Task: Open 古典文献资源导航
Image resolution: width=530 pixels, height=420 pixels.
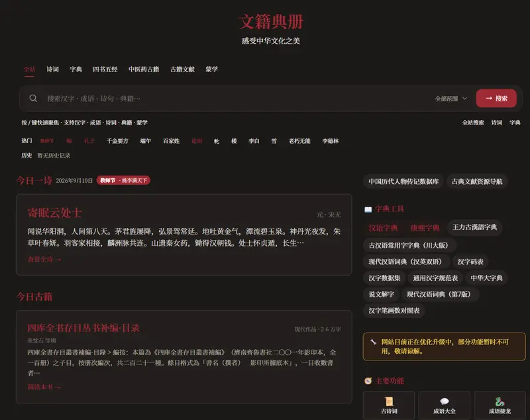Action: tap(477, 182)
